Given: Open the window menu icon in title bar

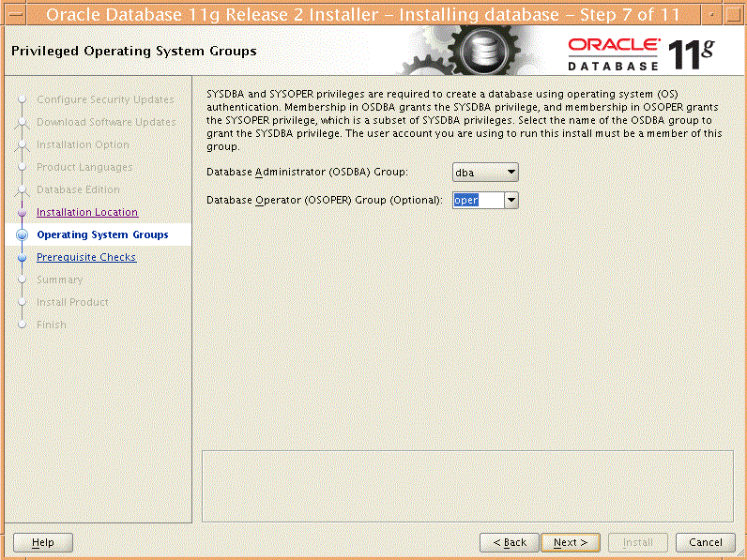Looking at the screenshot, I should pyautogui.click(x=14, y=14).
